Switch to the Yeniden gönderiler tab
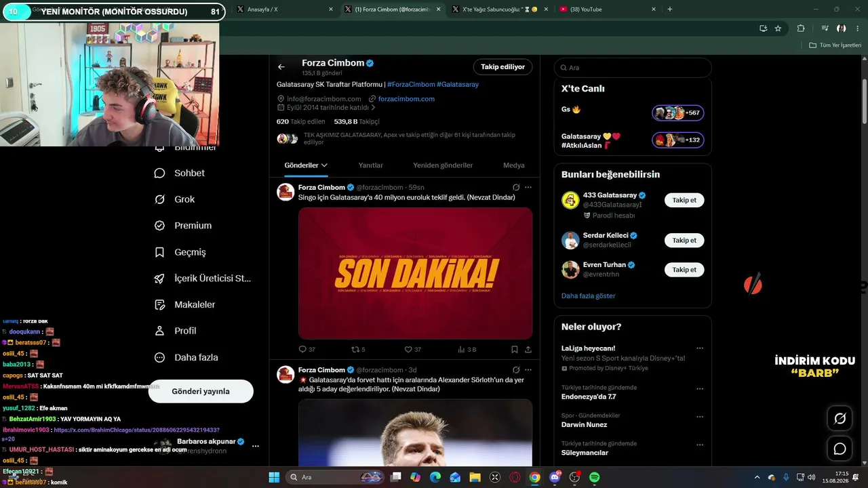Image resolution: width=868 pixels, height=488 pixels. (443, 165)
